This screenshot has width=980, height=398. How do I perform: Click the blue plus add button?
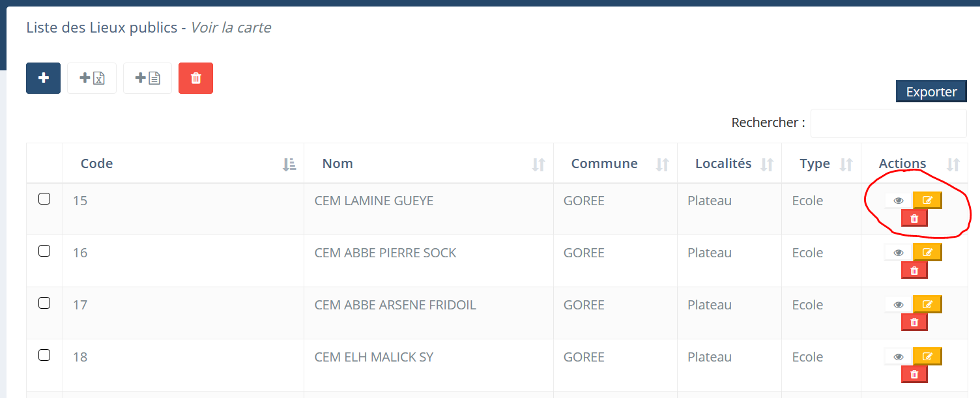tap(43, 78)
